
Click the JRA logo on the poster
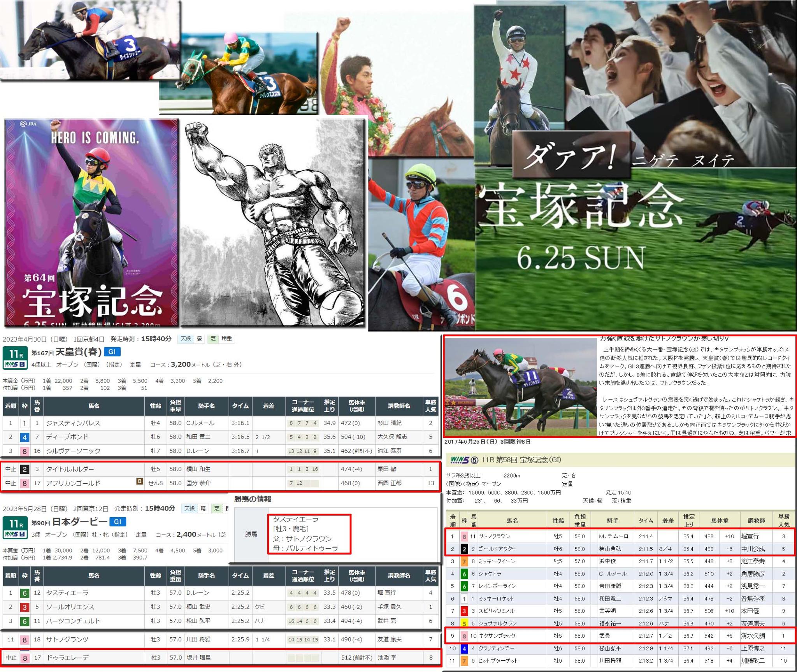[x=28, y=124]
